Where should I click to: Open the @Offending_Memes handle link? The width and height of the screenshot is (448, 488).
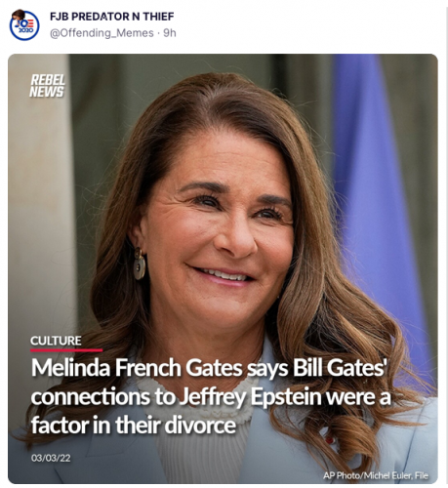(102, 33)
